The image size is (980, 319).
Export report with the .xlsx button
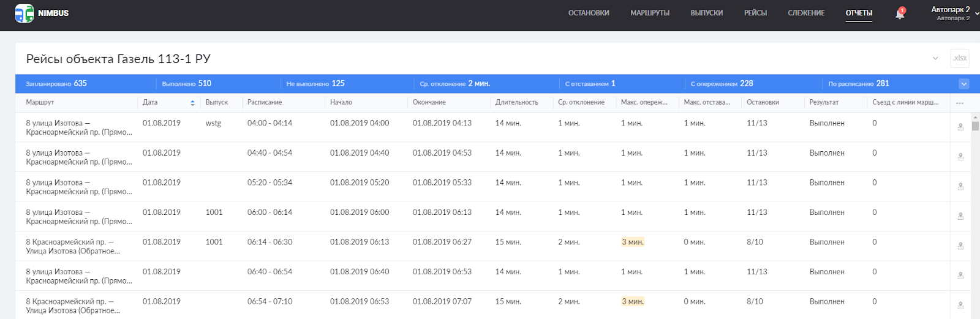click(x=960, y=58)
